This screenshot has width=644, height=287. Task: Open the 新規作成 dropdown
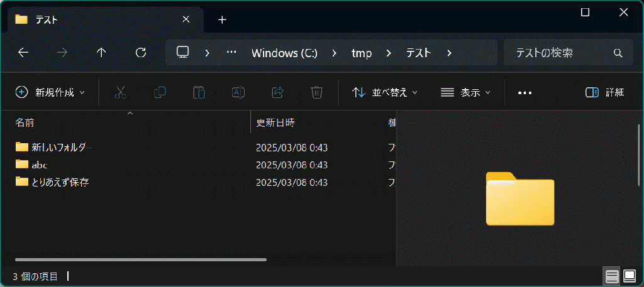(x=50, y=92)
